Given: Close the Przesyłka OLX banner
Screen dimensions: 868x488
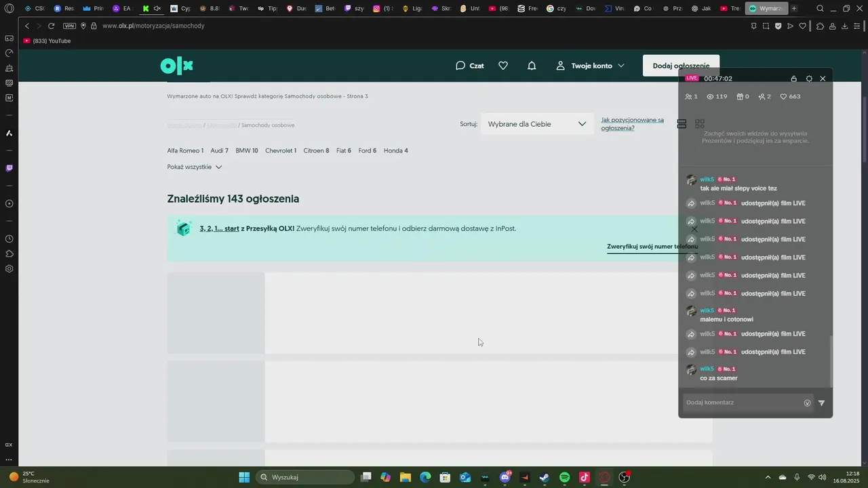Looking at the screenshot, I should [694, 229].
